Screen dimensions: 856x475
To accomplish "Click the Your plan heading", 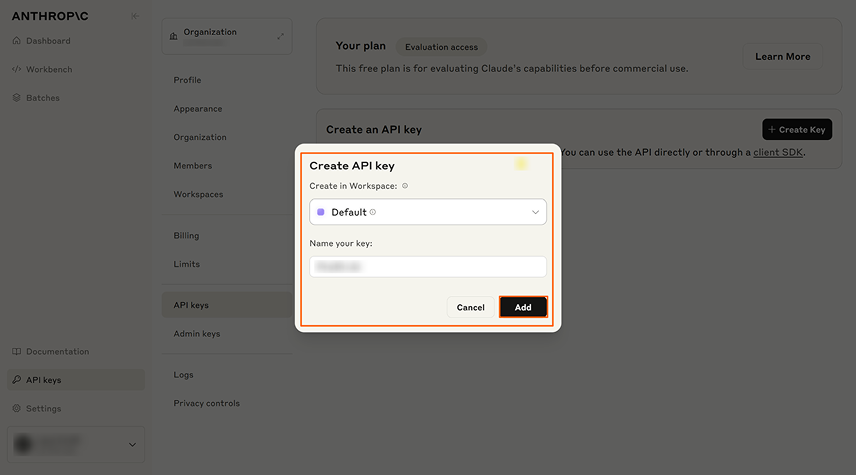I will 360,46.
